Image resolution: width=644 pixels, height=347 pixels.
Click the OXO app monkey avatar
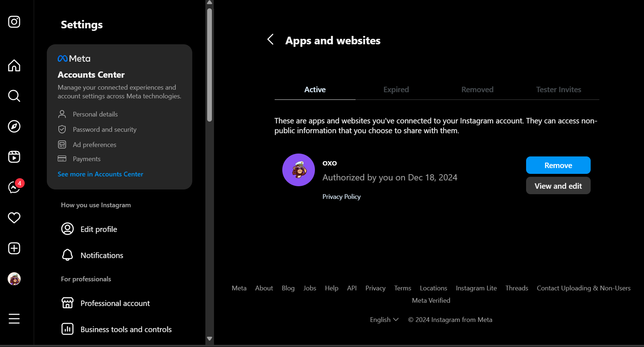[299, 170]
